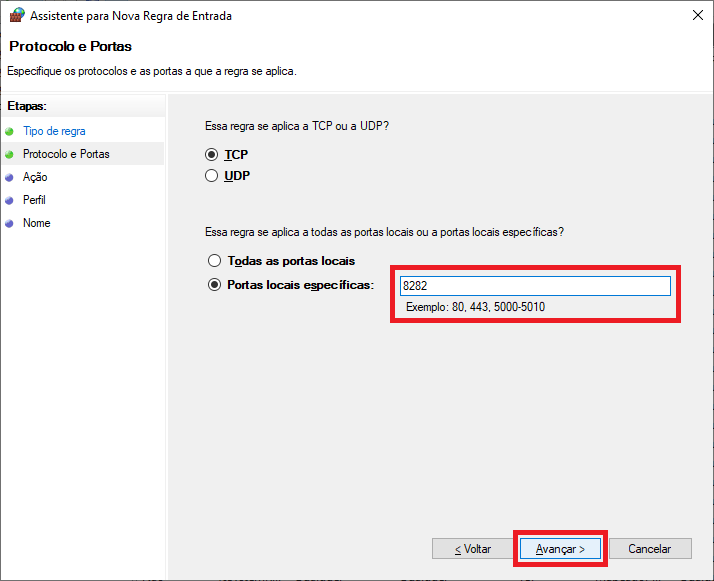Jump to the Ação step
Viewport: 714px width, 581px height.
click(x=35, y=177)
